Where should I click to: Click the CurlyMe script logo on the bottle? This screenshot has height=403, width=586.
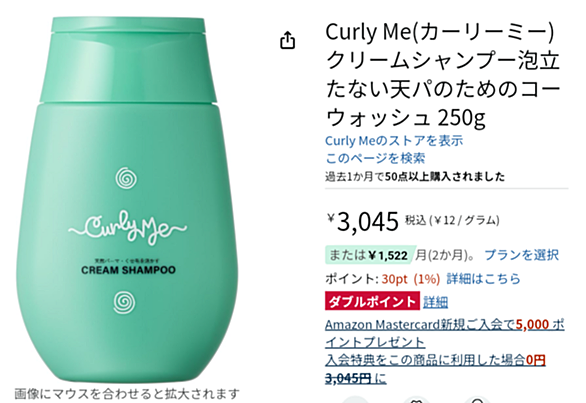click(x=127, y=228)
